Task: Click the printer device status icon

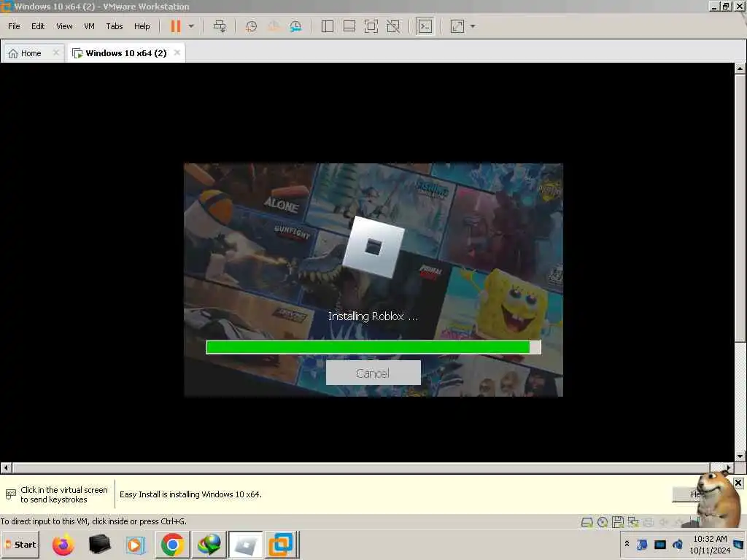Action: 649,522
